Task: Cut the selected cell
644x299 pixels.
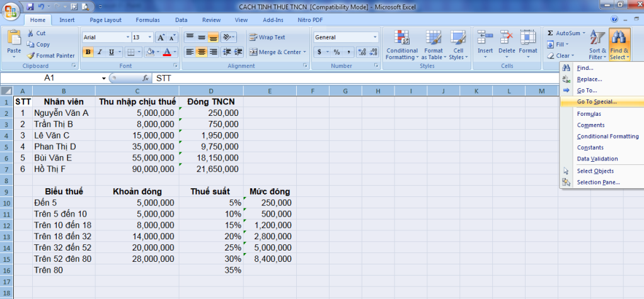Action: (37, 33)
